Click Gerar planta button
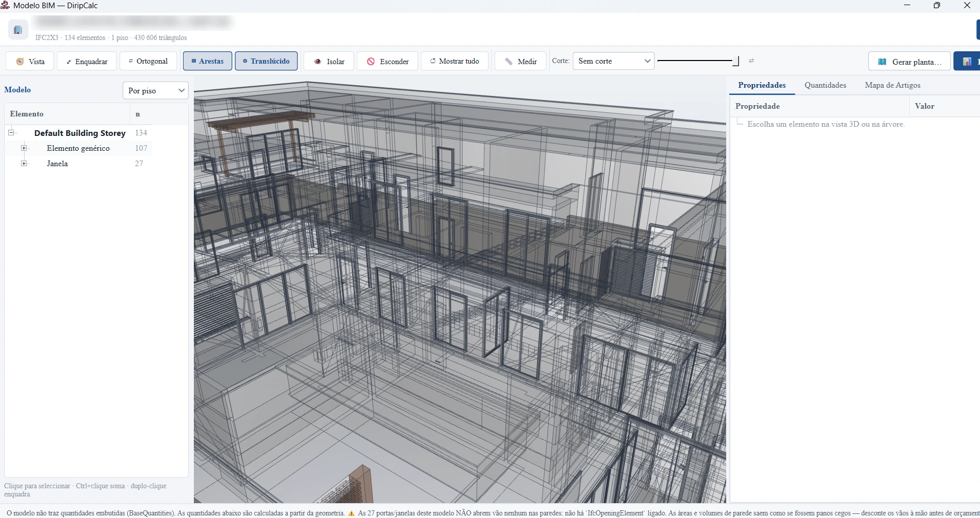This screenshot has height=518, width=980. tap(909, 62)
